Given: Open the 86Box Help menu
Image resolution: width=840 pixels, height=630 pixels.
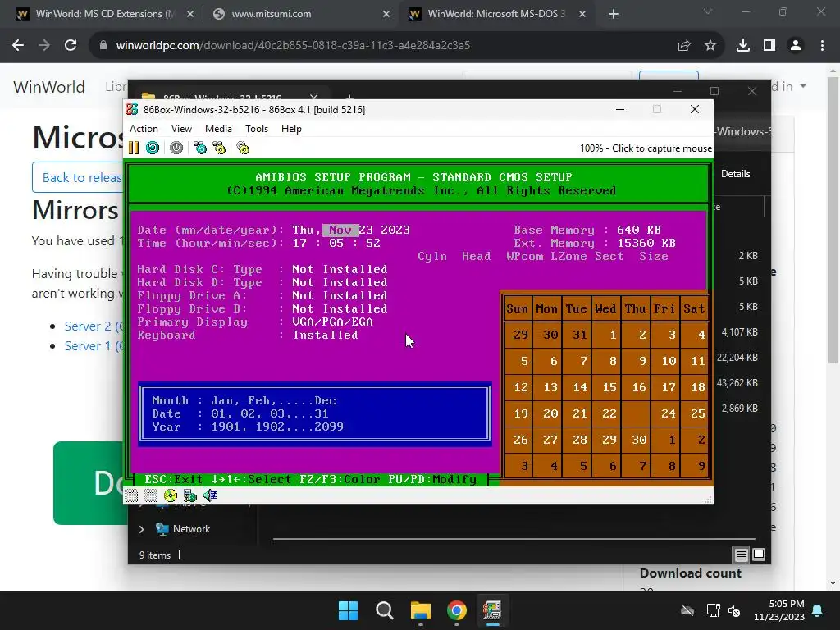Looking at the screenshot, I should (x=291, y=129).
